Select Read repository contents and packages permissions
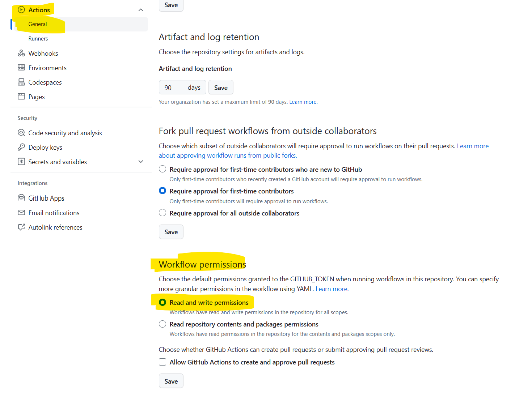 [x=162, y=324]
